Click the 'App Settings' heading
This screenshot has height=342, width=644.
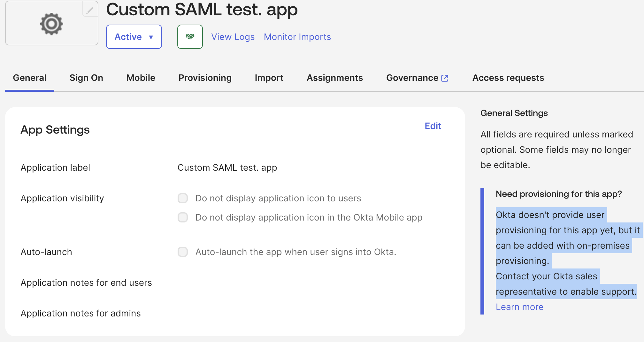click(x=55, y=130)
